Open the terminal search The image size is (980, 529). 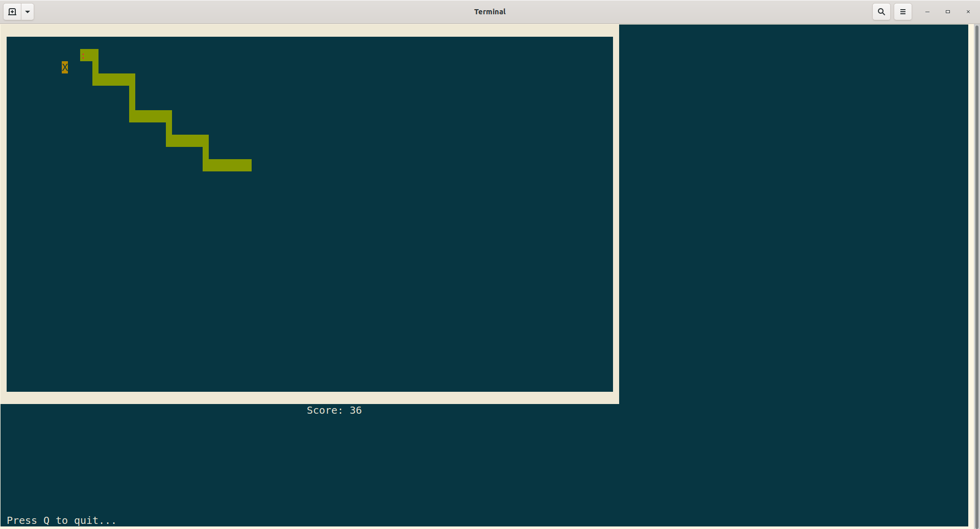click(881, 11)
